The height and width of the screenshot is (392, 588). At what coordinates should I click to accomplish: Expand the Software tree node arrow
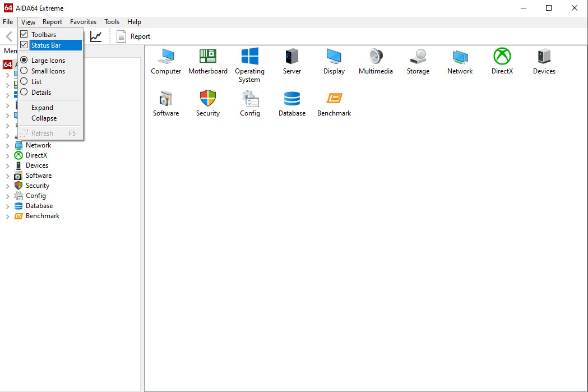(x=7, y=176)
